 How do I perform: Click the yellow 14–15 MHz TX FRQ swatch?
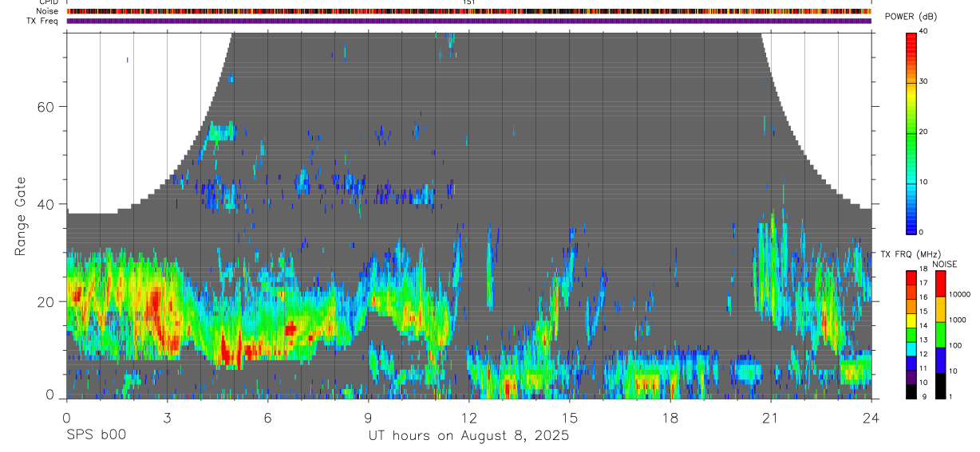(911, 320)
